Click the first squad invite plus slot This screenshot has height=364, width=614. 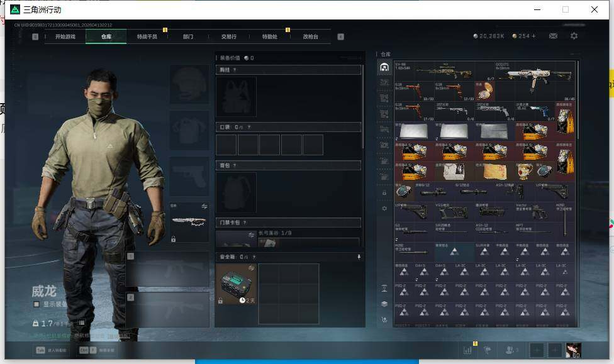click(x=537, y=350)
